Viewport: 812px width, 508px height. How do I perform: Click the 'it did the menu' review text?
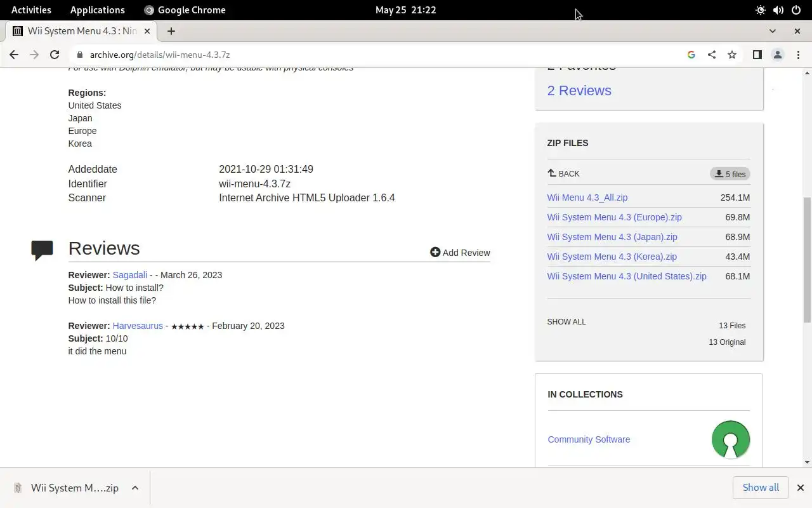[97, 351]
